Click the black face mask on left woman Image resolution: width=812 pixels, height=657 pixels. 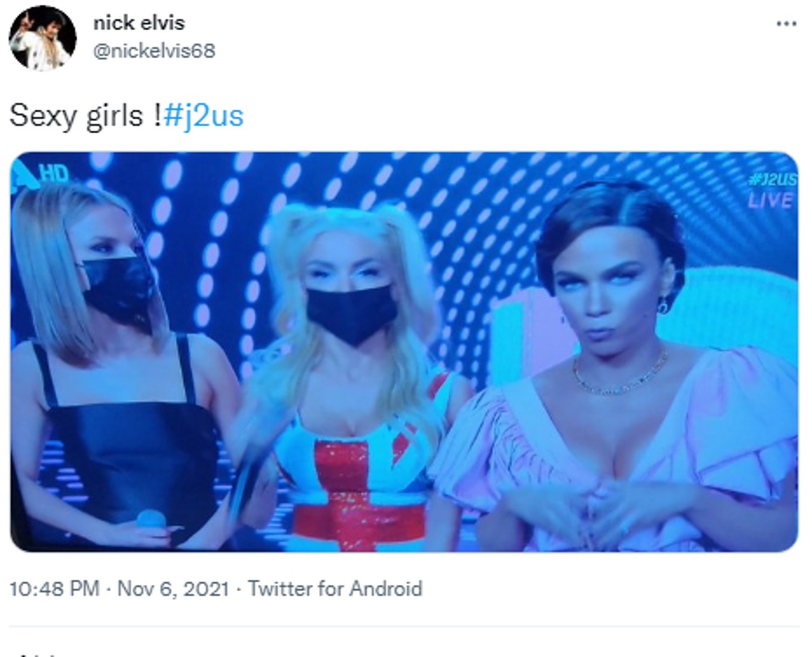pos(117,289)
